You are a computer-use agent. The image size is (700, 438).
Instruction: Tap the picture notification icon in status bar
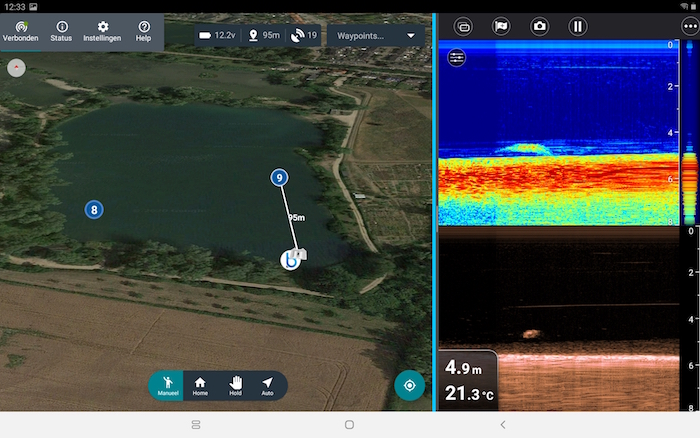[x=33, y=6]
